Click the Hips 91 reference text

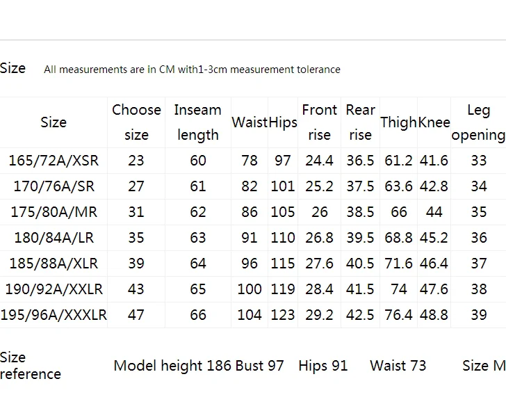coord(323,366)
